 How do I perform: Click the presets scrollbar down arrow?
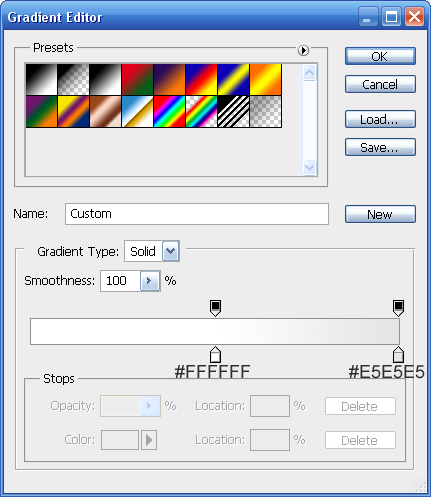[309, 167]
